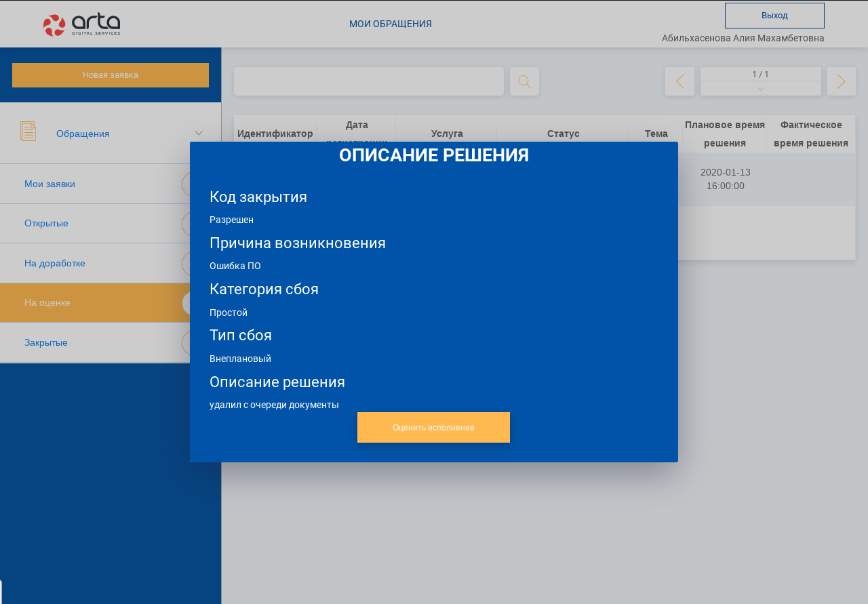Click the Причина возникновения label
The height and width of the screenshot is (604, 868).
tap(298, 243)
